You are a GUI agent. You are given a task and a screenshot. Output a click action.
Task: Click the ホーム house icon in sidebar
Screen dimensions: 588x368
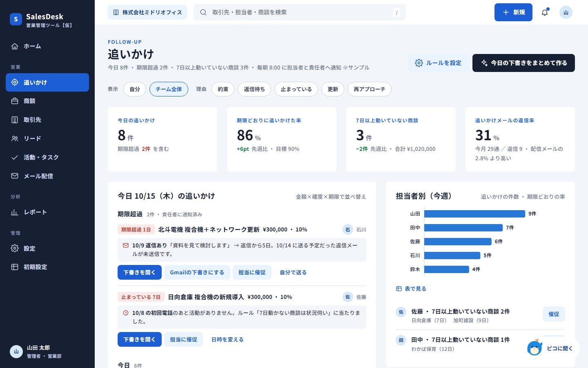click(15, 46)
